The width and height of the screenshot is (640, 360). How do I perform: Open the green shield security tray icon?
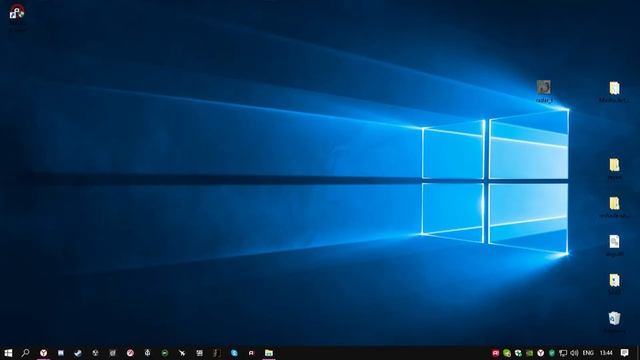point(552,353)
